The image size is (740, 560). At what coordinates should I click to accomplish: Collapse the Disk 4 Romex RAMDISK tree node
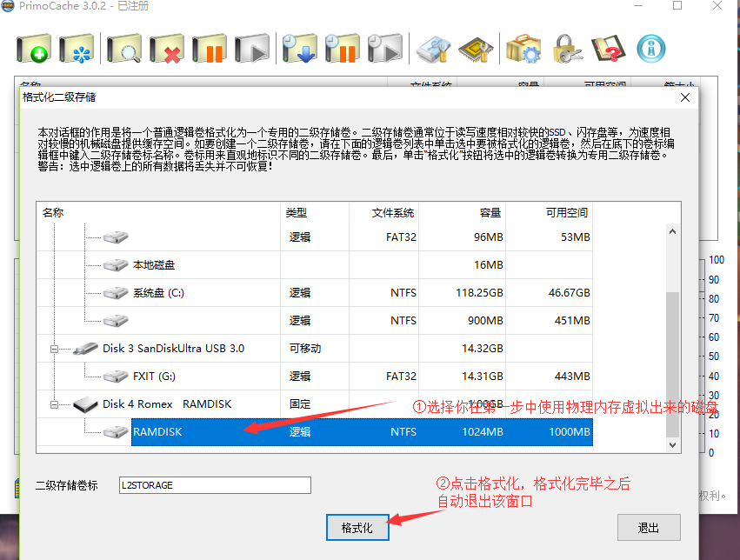tap(54, 405)
